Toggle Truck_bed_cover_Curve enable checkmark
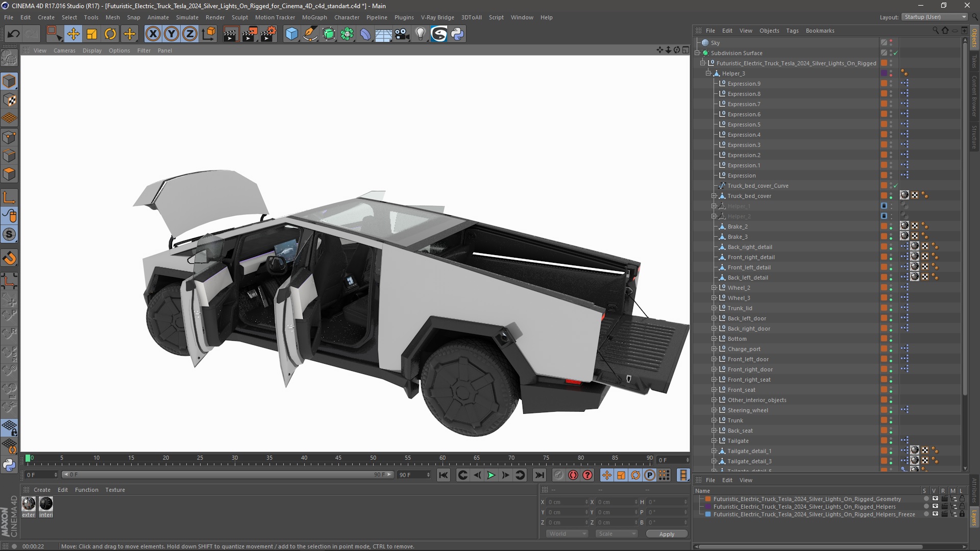The image size is (980, 551). [x=896, y=186]
